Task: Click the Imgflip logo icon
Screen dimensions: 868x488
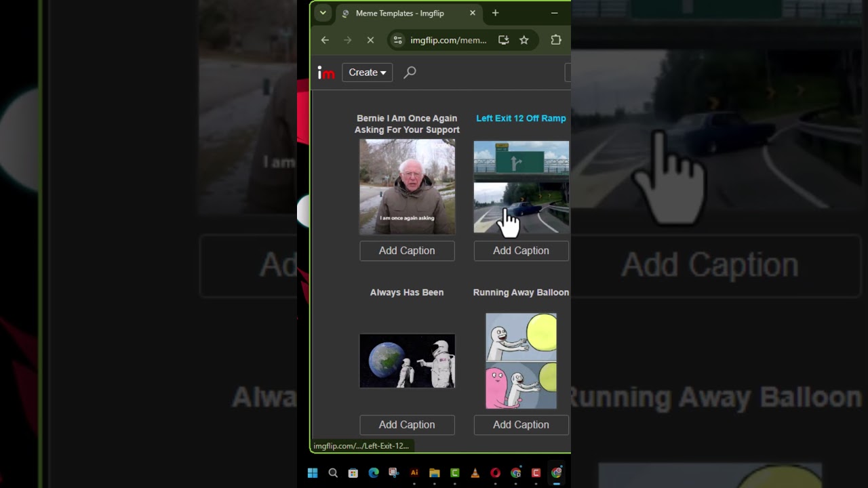Action: pos(326,73)
